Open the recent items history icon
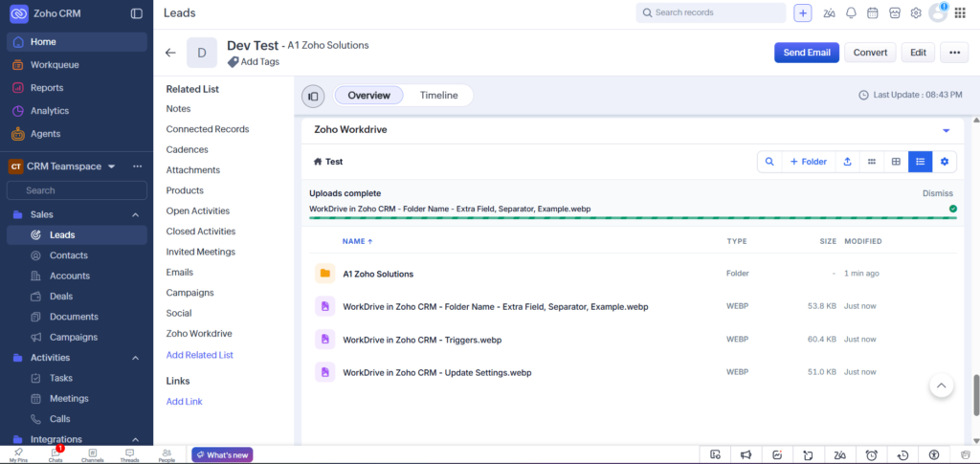980x464 pixels. (x=902, y=454)
